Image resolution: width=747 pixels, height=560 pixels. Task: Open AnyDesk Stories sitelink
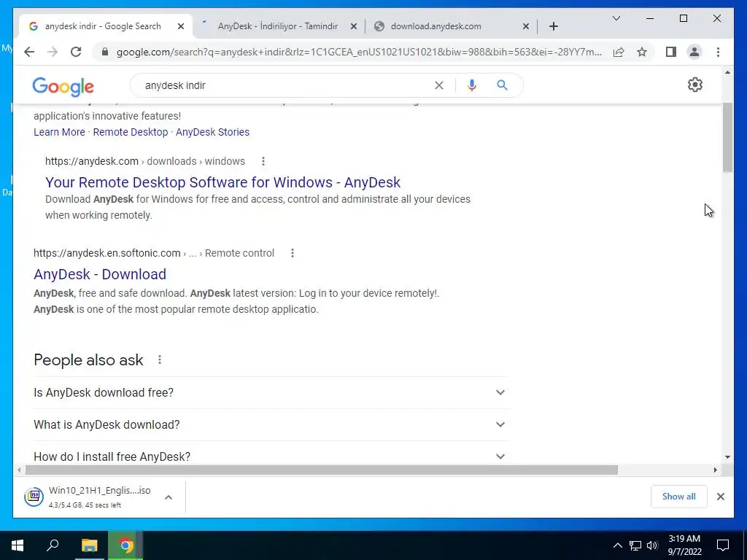[x=212, y=132]
